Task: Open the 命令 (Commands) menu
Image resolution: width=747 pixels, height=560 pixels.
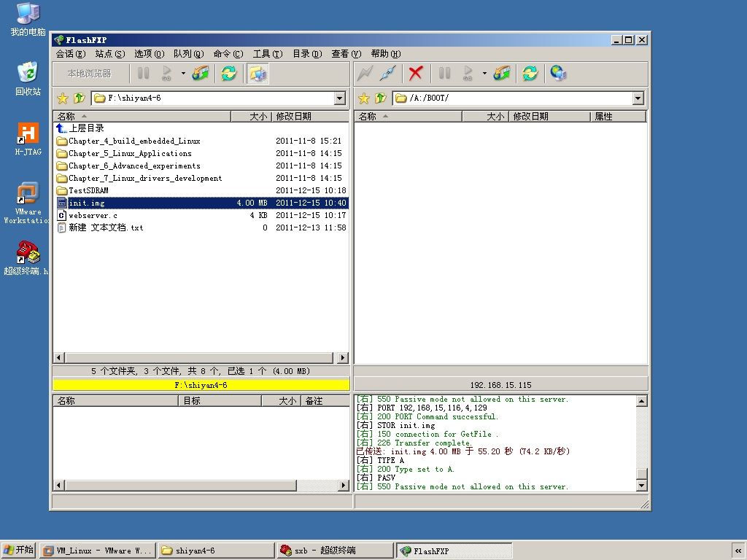Action: [228, 54]
